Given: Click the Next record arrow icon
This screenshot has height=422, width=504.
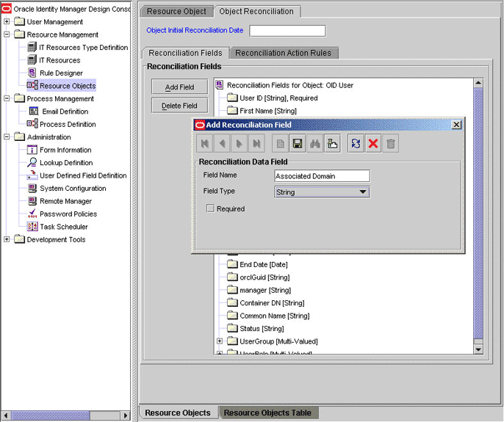Looking at the screenshot, I should pos(240,144).
